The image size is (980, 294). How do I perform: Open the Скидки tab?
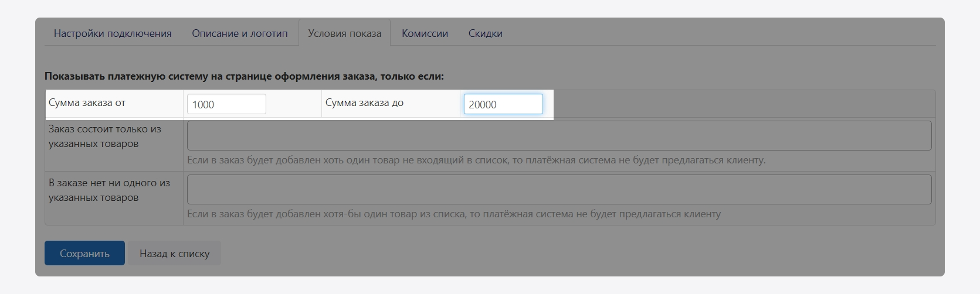click(485, 33)
